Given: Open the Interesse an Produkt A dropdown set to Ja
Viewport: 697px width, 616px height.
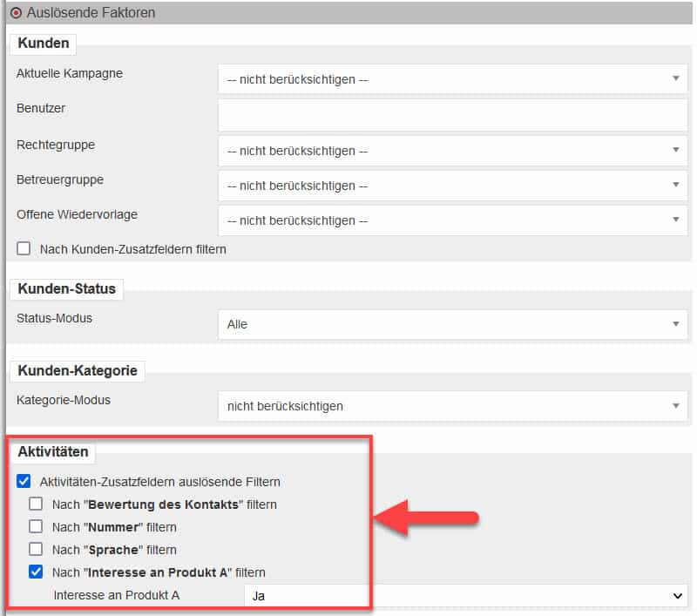Looking at the screenshot, I should (465, 596).
